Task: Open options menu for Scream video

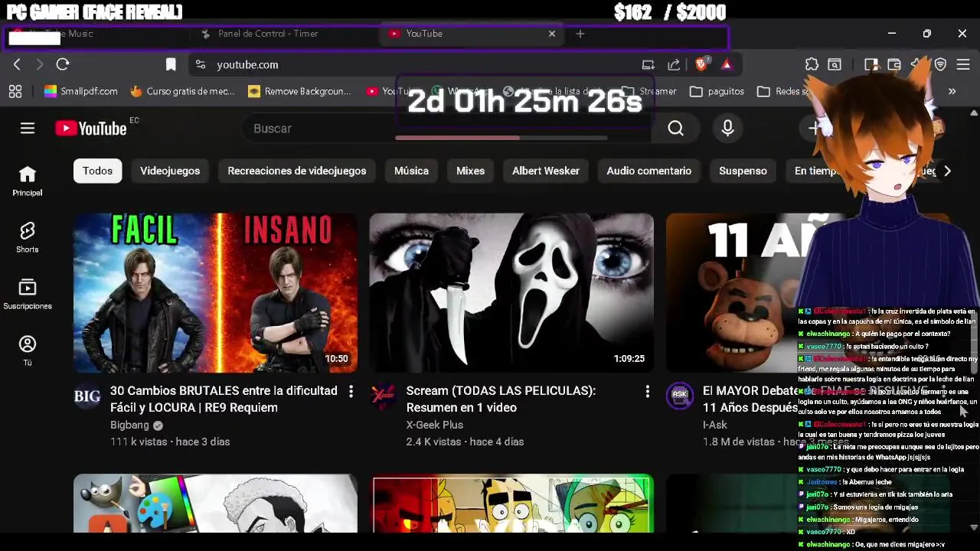Action: click(647, 392)
